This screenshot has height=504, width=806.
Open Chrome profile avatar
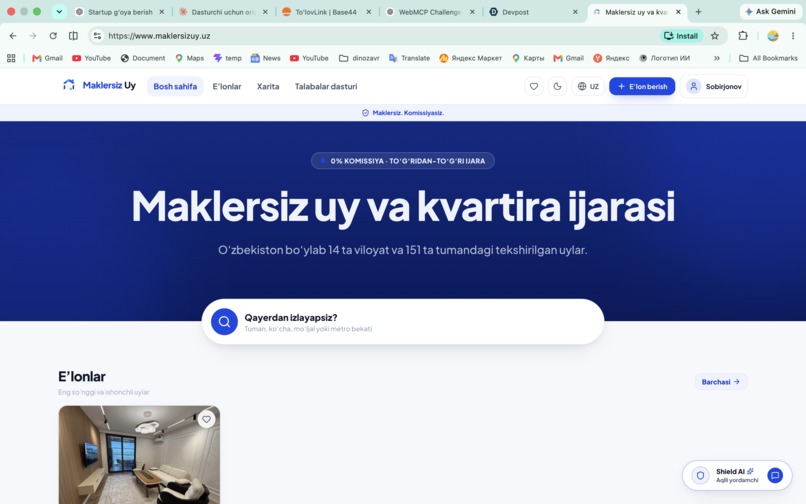pos(773,35)
